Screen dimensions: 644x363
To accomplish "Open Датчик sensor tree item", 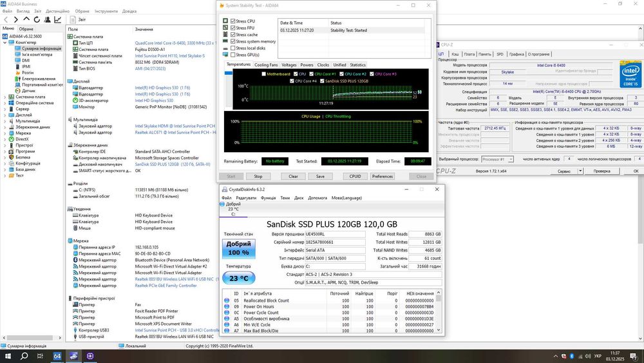I will 28,91.
